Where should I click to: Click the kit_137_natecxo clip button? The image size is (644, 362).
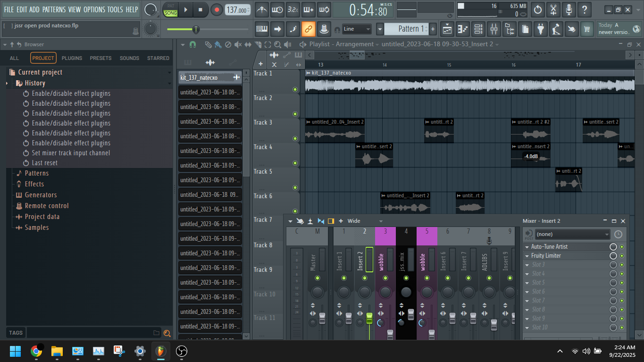210,77
